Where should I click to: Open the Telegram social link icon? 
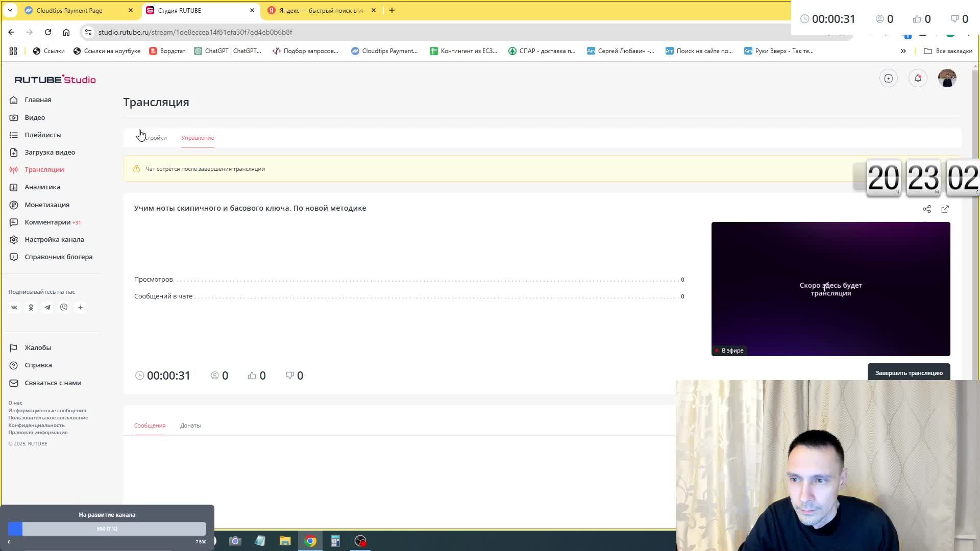coord(47,308)
